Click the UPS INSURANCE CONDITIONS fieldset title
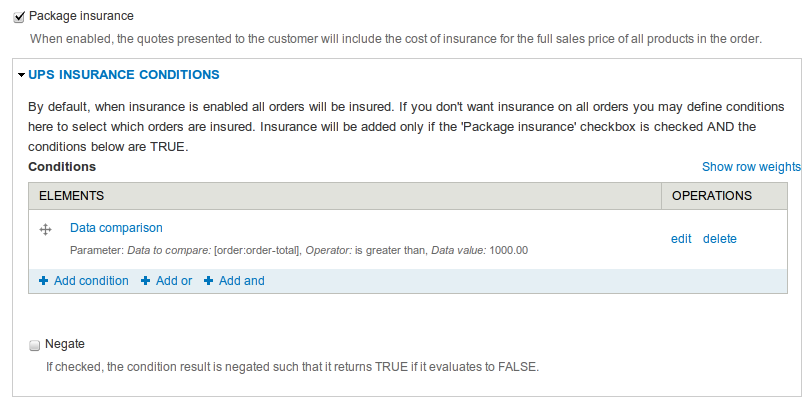This screenshot has height=405, width=810. tap(124, 75)
